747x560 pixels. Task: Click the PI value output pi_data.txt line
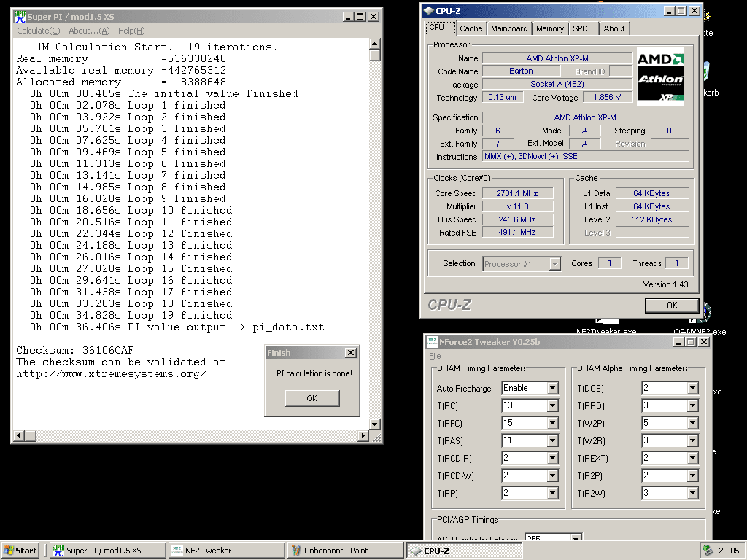point(177,327)
